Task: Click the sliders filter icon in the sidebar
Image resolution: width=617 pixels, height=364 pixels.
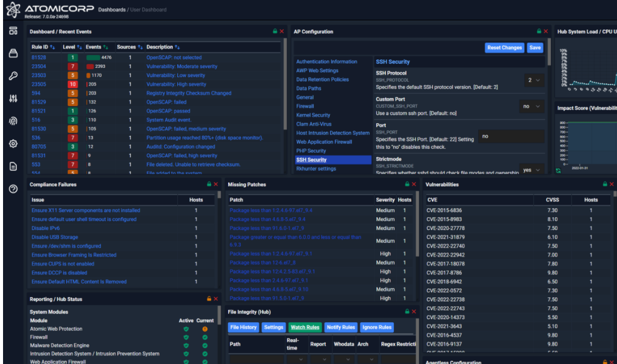Action: pyautogui.click(x=13, y=98)
